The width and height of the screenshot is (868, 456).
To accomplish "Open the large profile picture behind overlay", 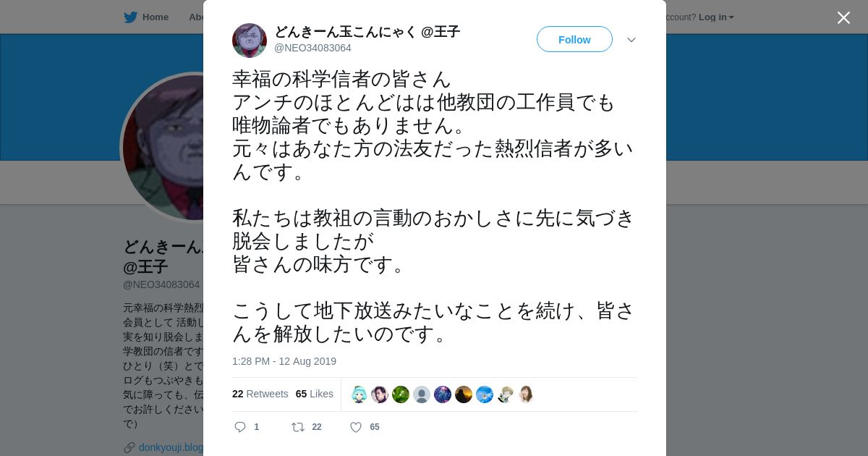I will pos(163,148).
